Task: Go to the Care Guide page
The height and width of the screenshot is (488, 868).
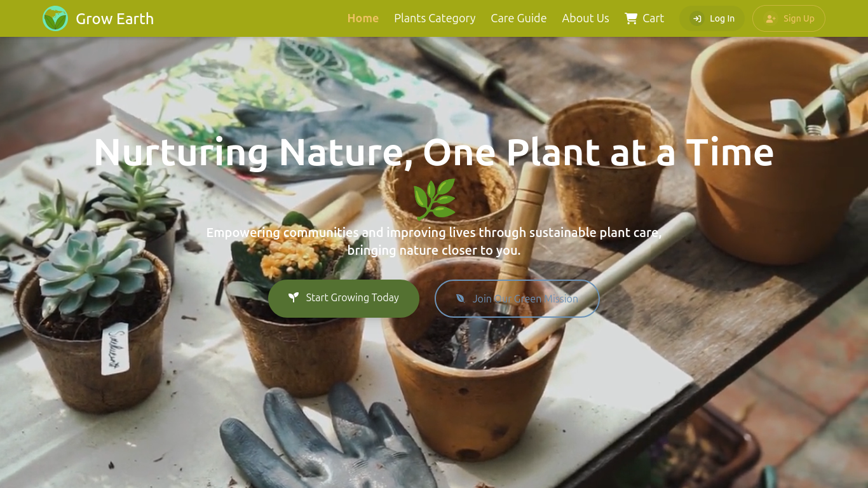Action: (519, 18)
